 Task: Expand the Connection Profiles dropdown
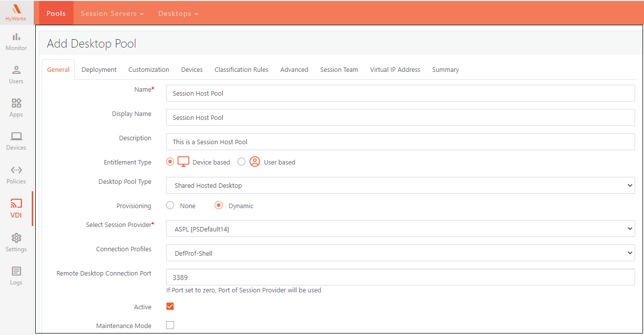[400, 253]
